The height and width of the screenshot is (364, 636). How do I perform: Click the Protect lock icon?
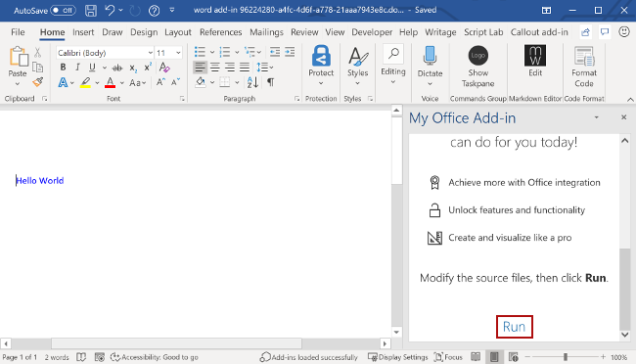pyautogui.click(x=321, y=56)
